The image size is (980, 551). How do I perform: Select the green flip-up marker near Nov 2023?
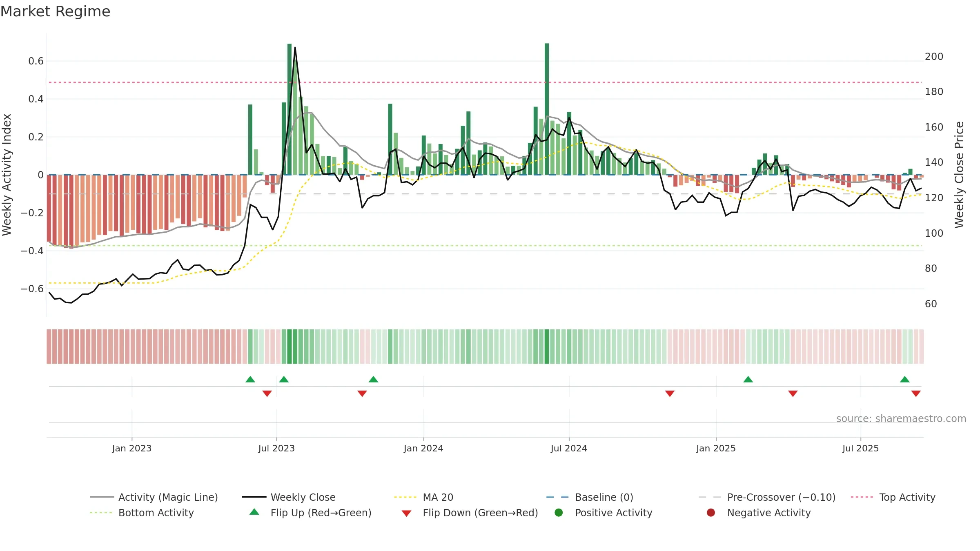click(x=373, y=380)
